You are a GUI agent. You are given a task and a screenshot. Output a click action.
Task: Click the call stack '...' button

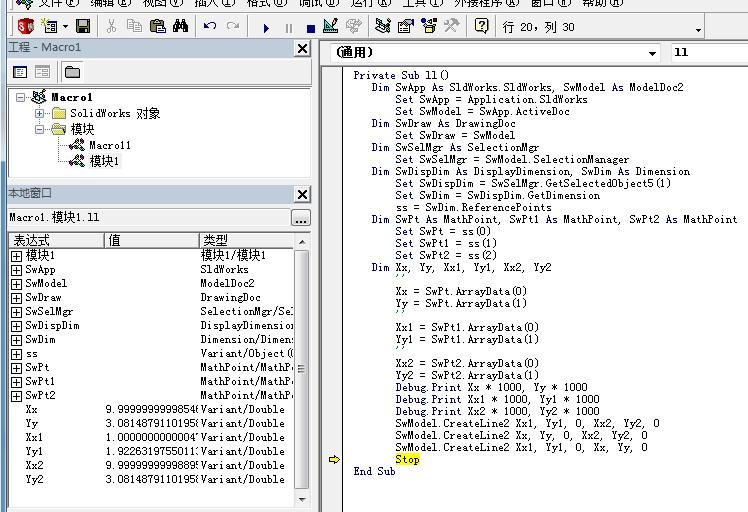click(301, 218)
